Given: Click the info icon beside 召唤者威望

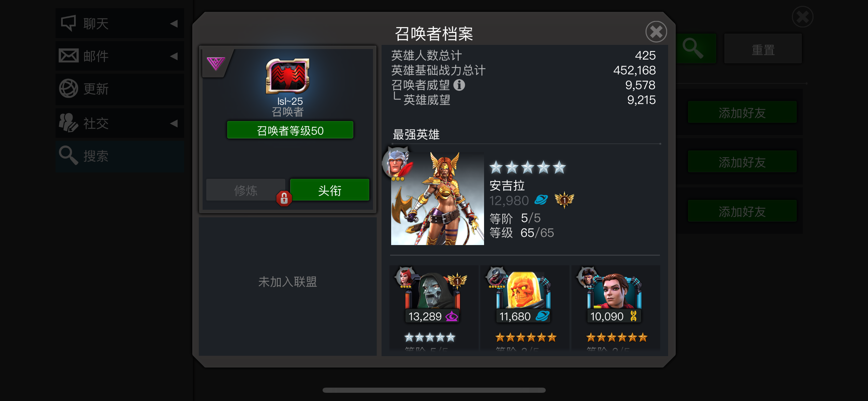Looking at the screenshot, I should tap(459, 85).
